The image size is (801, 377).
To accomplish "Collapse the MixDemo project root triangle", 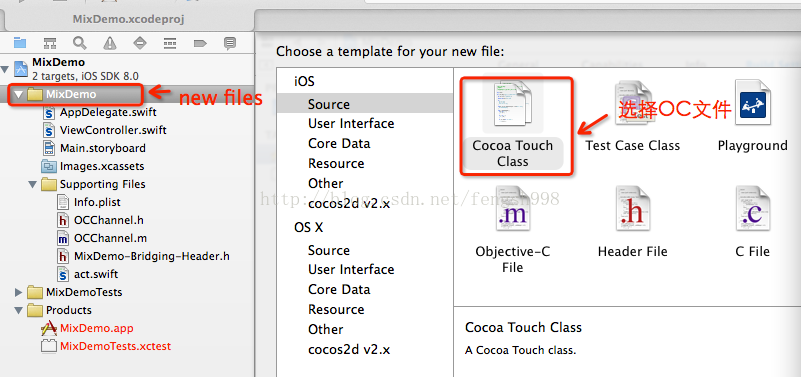I will pos(6,68).
